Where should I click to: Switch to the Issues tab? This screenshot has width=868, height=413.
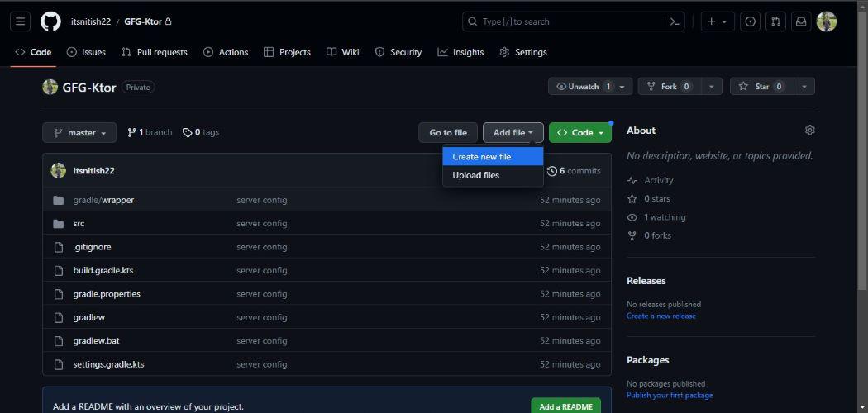(86, 52)
